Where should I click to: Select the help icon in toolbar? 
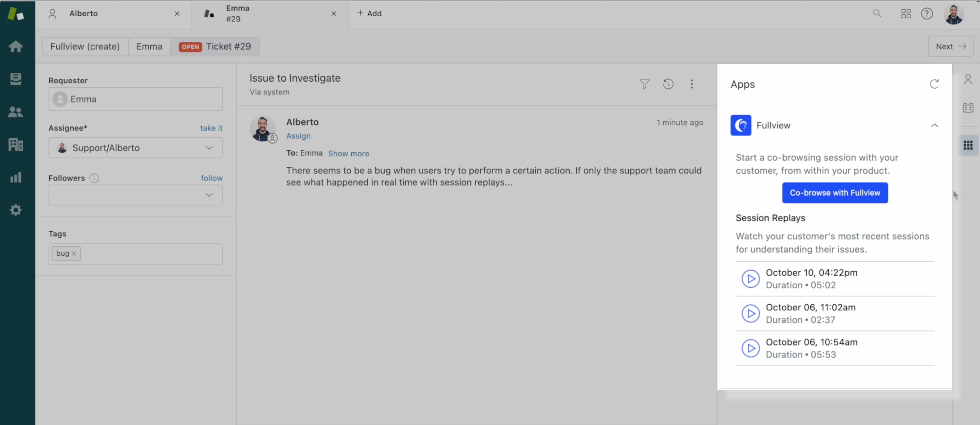(x=928, y=13)
